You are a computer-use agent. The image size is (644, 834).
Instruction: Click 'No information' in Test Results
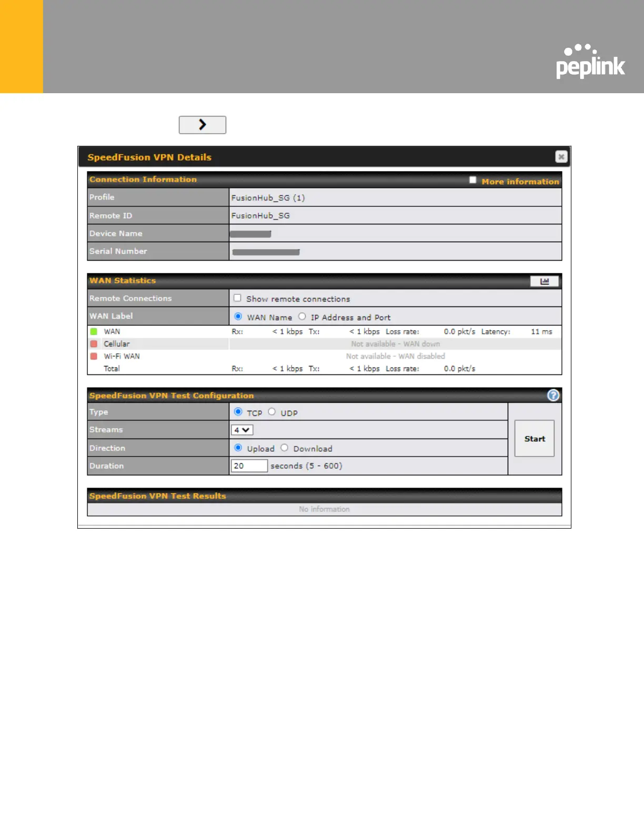(x=324, y=509)
